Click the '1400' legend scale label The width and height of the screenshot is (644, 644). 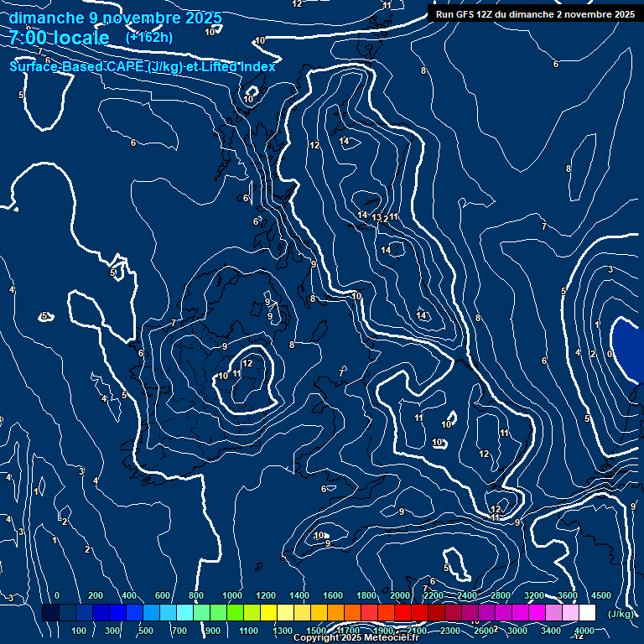pos(299,595)
